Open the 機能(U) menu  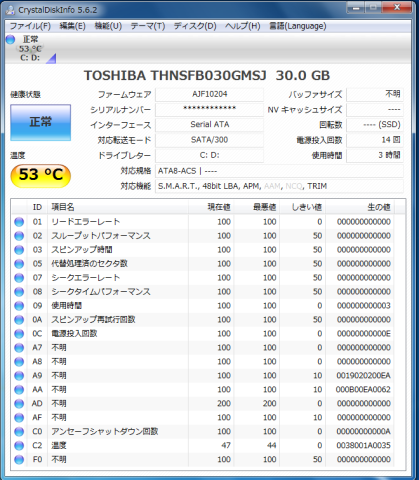pyautogui.click(x=108, y=26)
